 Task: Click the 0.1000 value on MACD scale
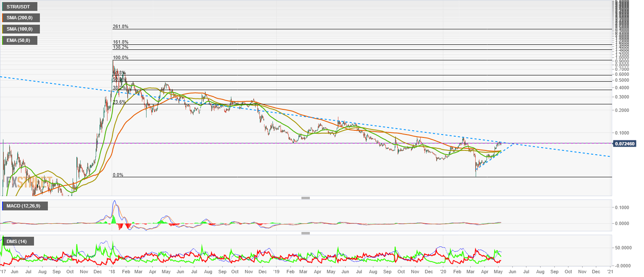[625, 207]
